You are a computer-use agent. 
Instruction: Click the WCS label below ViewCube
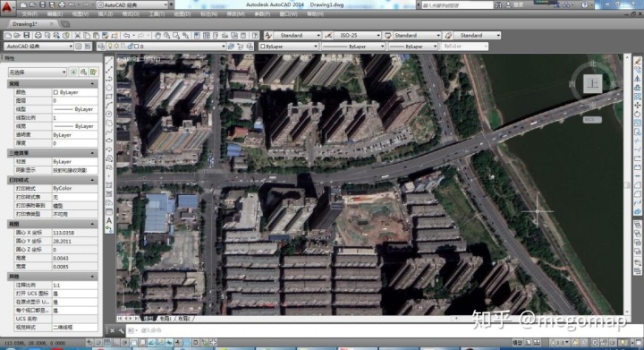[592, 120]
